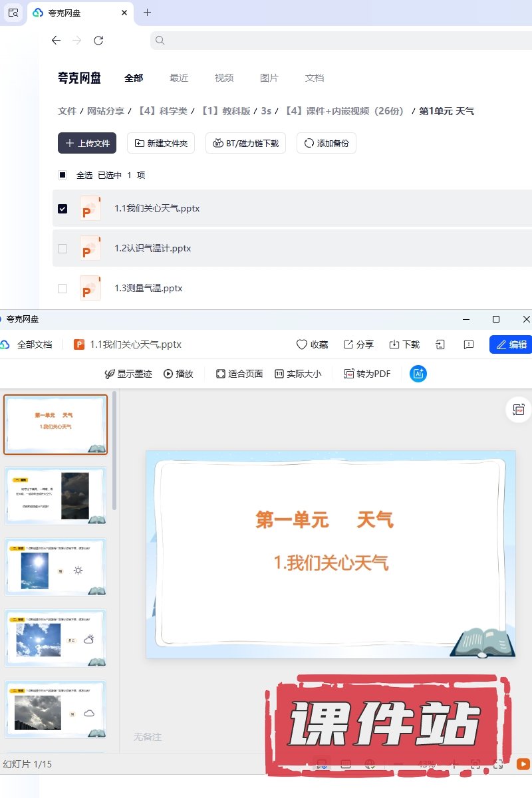532x798 pixels.
Task: Click the 转为PDF convert button
Action: pos(367,374)
